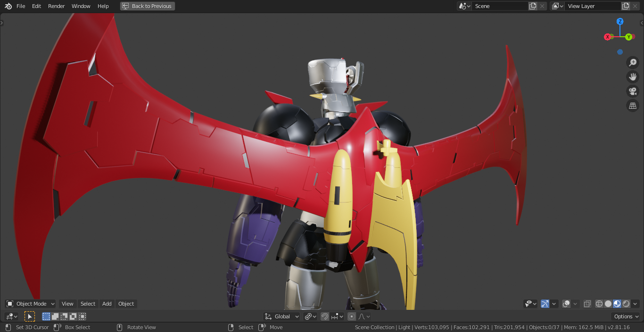644x332 pixels.
Task: Switch to Rendered shading mode
Action: click(x=626, y=304)
